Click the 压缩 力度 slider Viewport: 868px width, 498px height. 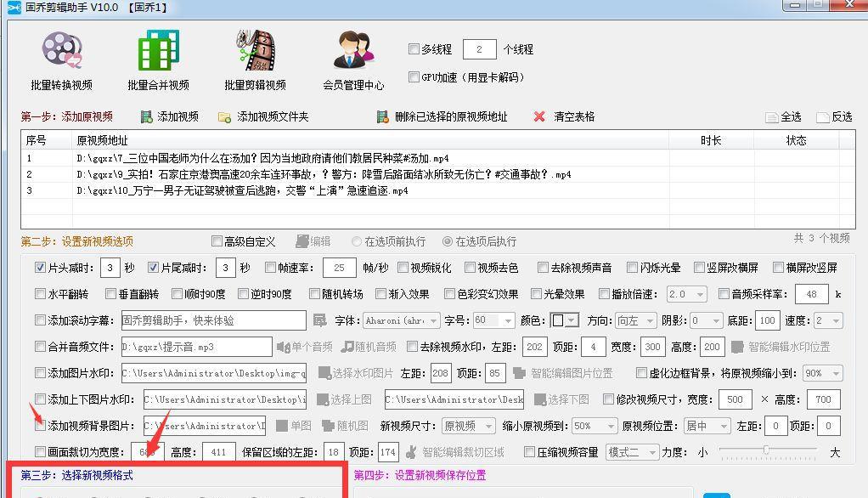pos(768,451)
